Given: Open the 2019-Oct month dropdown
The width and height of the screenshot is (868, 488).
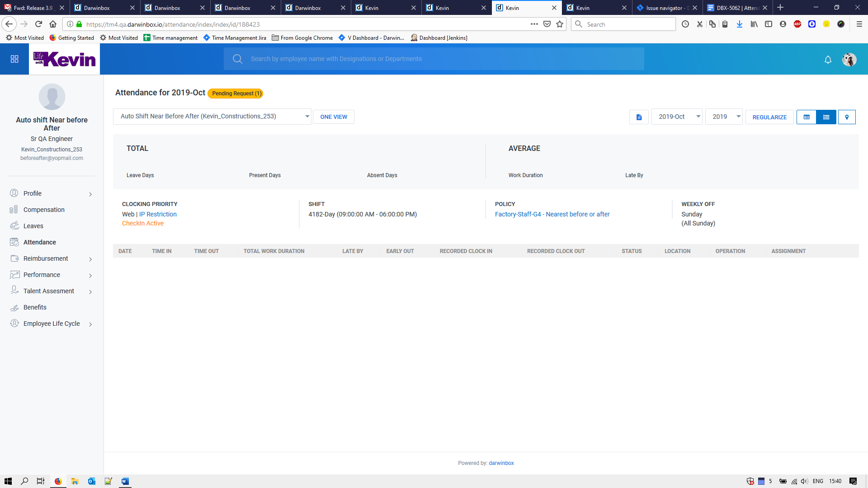Looking at the screenshot, I should tap(677, 117).
